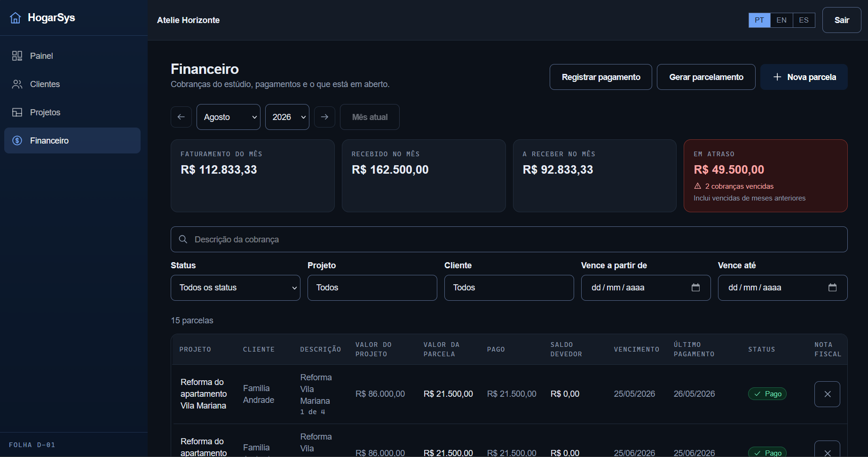The width and height of the screenshot is (868, 457).
Task: Click the Clientes people icon
Action: pyautogui.click(x=17, y=84)
